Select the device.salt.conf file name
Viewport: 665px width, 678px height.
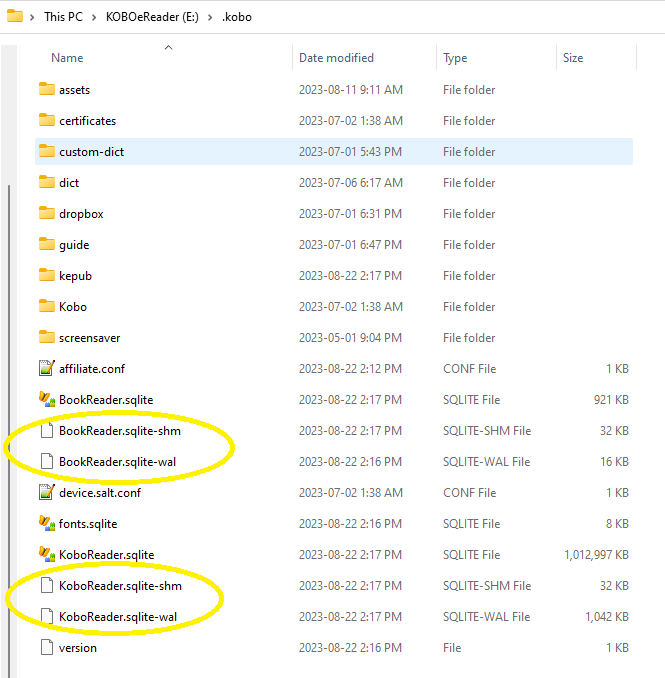100,493
